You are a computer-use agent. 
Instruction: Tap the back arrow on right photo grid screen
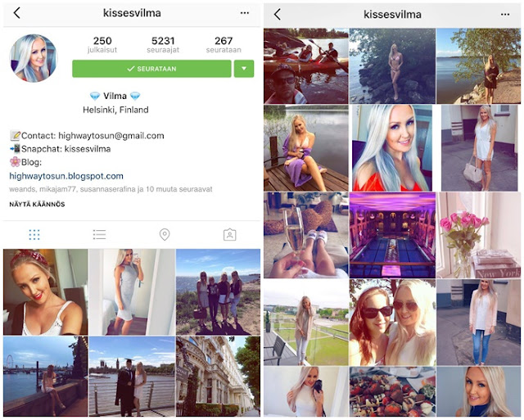point(278,15)
